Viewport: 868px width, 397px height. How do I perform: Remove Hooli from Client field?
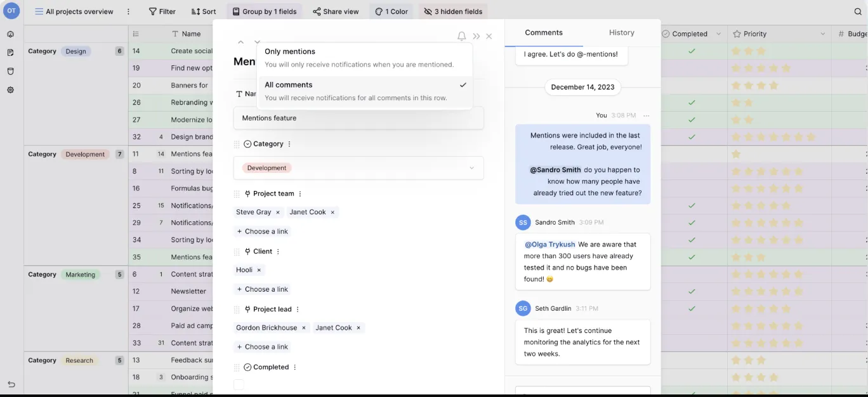(x=259, y=270)
